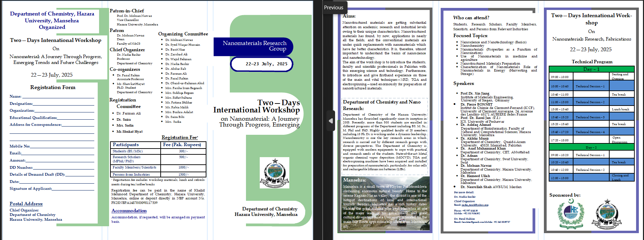Click 'Dr. Abdur Rab' in committee list
Screen dimensions: 644x240
point(175,69)
